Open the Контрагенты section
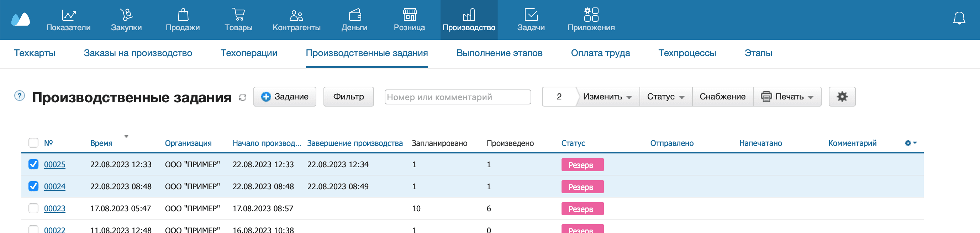The width and height of the screenshot is (980, 233). [x=296, y=20]
